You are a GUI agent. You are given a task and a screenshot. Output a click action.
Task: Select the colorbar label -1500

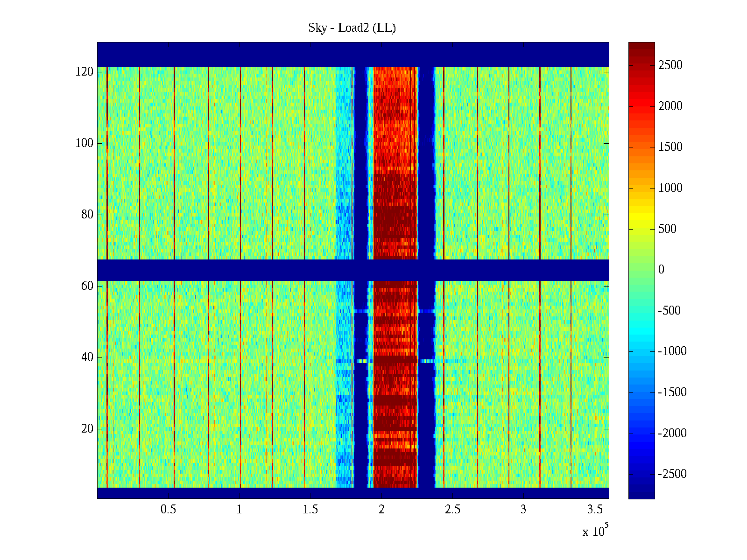(672, 392)
